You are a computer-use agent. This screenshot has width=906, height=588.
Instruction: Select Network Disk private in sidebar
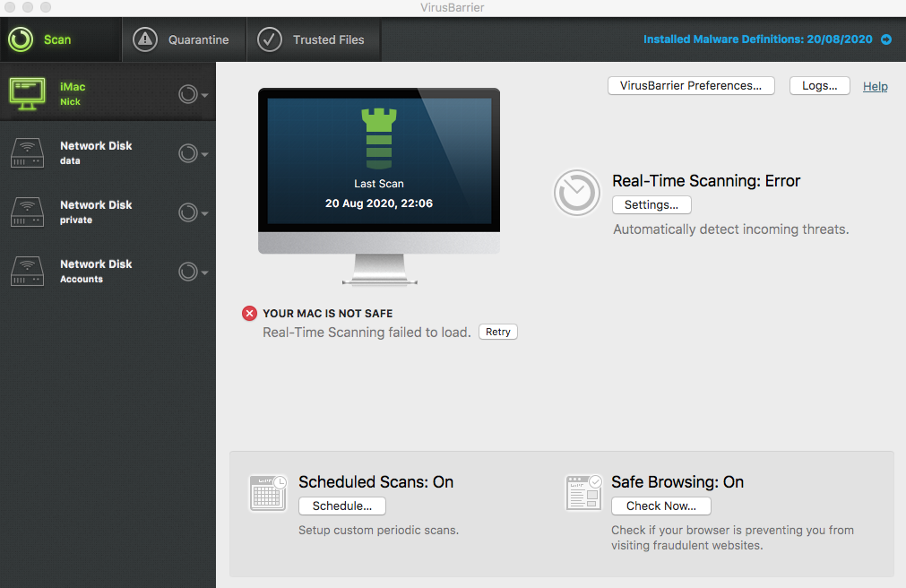[108, 212]
